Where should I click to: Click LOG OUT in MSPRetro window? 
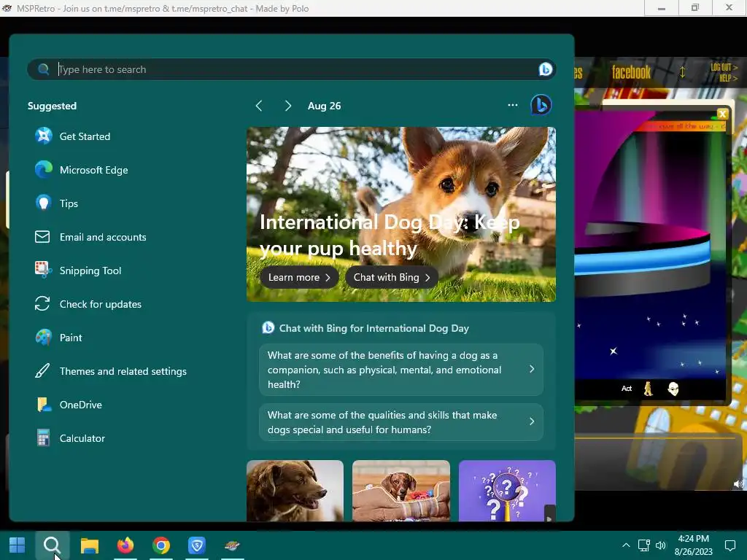724,68
